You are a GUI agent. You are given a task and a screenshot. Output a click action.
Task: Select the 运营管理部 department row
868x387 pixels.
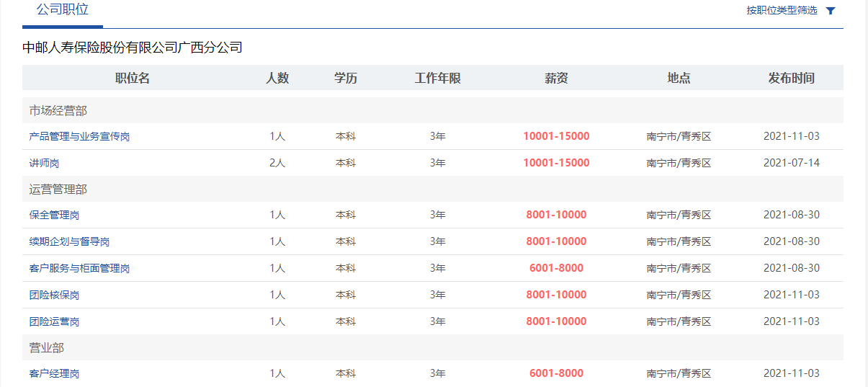tap(433, 189)
